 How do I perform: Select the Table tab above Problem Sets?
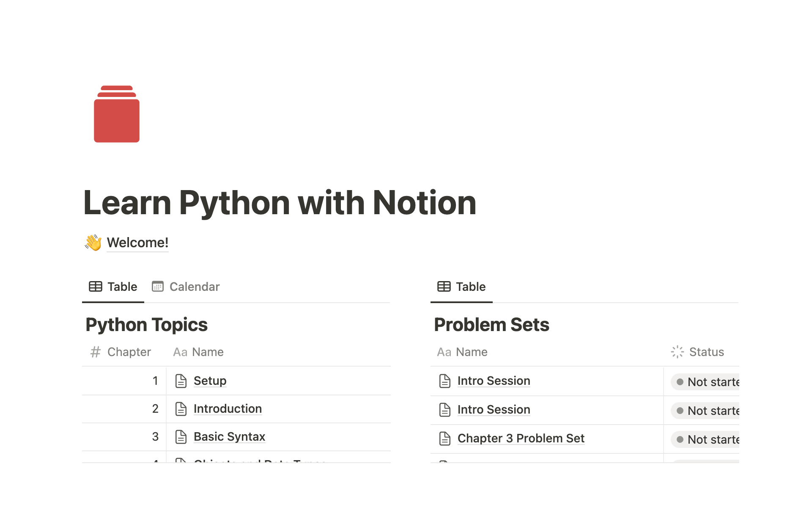coord(461,287)
